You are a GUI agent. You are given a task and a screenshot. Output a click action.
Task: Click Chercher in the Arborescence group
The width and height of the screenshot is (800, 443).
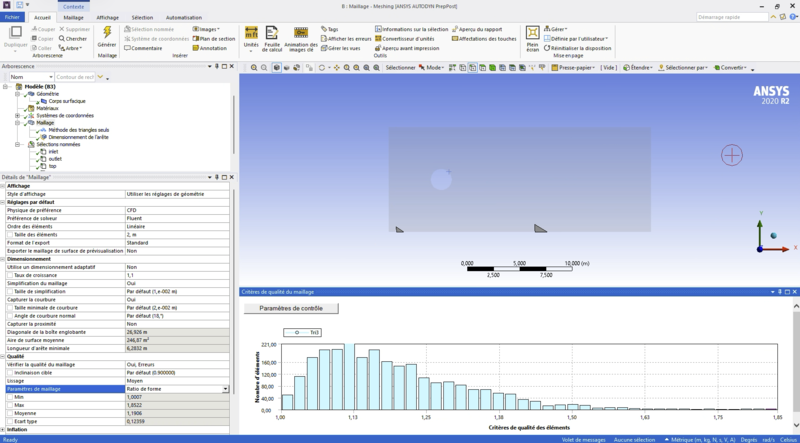pyautogui.click(x=72, y=39)
